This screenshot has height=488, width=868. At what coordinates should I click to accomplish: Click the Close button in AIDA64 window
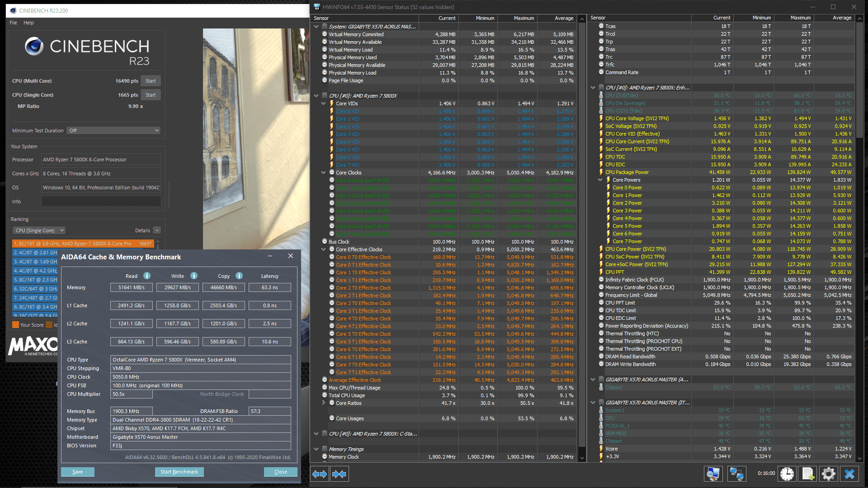click(281, 472)
